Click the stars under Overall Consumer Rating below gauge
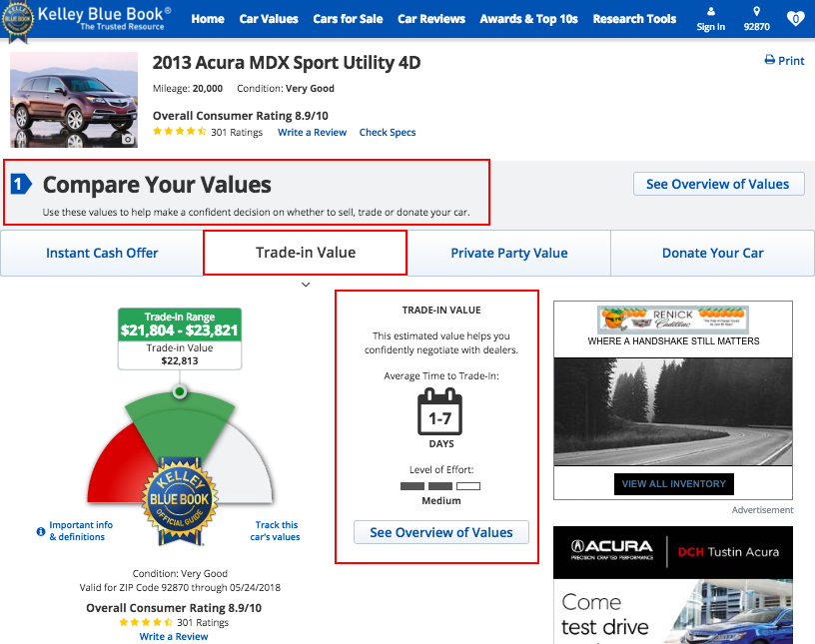Viewport: 815px width, 644px height. tap(146, 622)
